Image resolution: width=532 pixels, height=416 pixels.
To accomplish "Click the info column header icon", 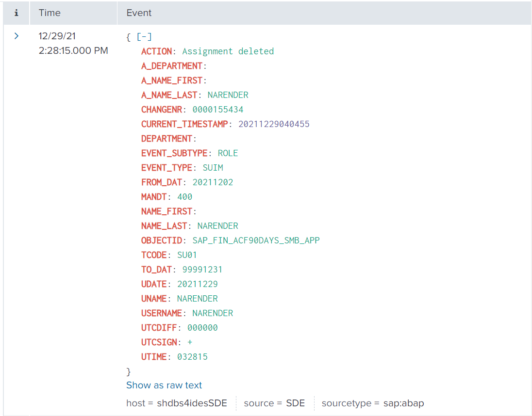I will pos(17,13).
